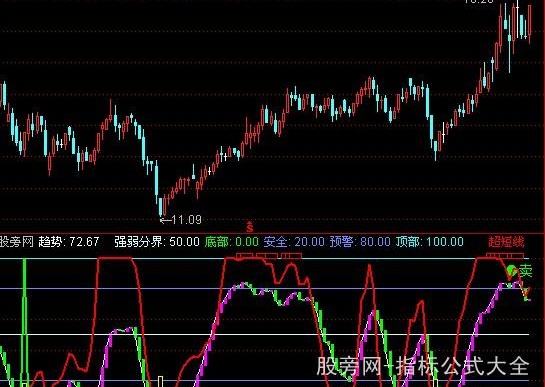Click the red S marker below the chart
This screenshot has height=387, width=545.
tap(250, 227)
